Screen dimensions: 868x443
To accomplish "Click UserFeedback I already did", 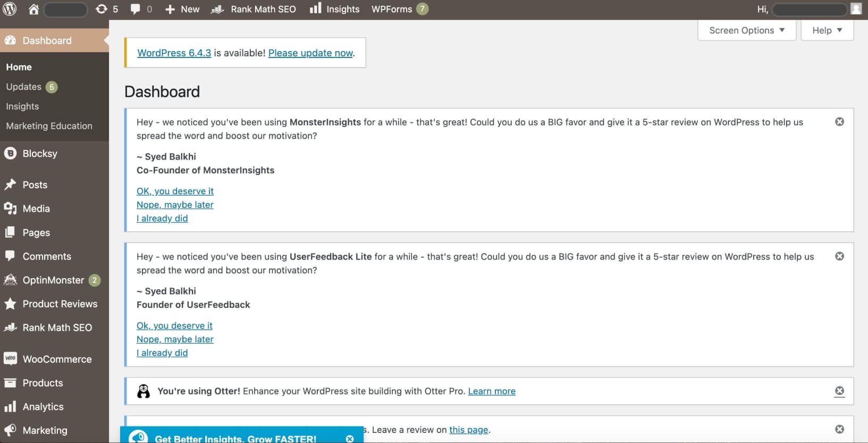I will coord(162,353).
